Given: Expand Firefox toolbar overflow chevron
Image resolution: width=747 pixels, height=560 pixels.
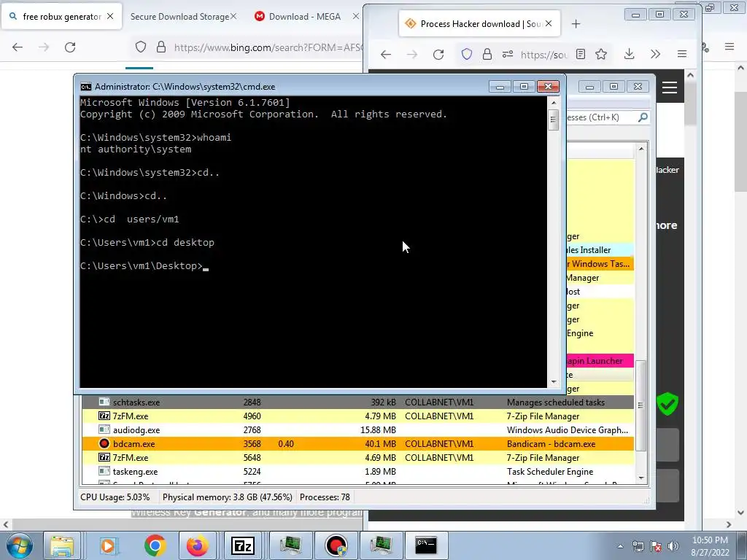Looking at the screenshot, I should click(656, 54).
